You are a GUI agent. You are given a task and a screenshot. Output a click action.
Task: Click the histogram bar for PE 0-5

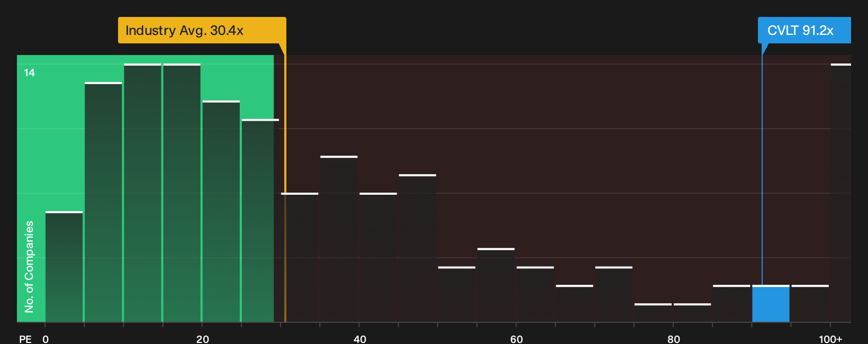tap(64, 267)
